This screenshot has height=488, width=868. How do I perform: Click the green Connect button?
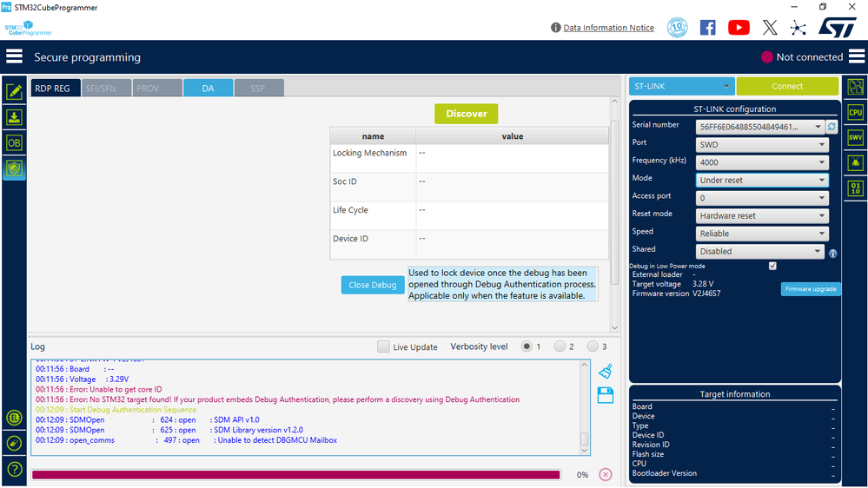787,86
